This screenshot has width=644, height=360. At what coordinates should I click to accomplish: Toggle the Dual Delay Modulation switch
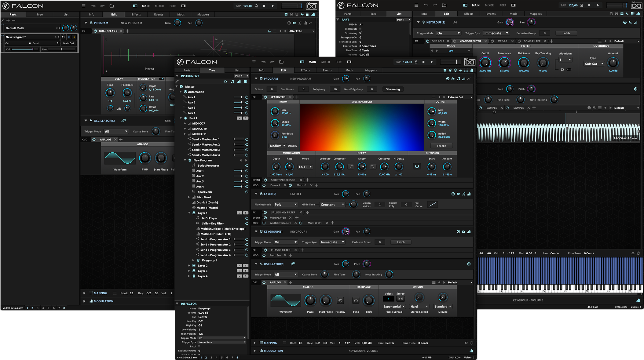(x=162, y=79)
